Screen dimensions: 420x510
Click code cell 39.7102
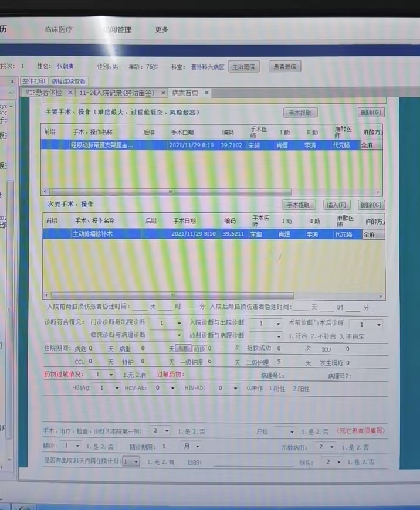[232, 145]
